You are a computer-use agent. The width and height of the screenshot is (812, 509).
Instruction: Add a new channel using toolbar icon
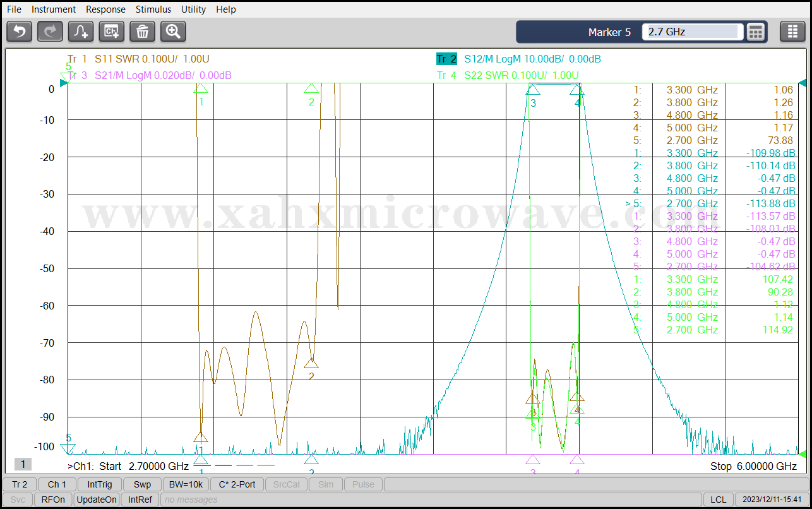click(112, 32)
